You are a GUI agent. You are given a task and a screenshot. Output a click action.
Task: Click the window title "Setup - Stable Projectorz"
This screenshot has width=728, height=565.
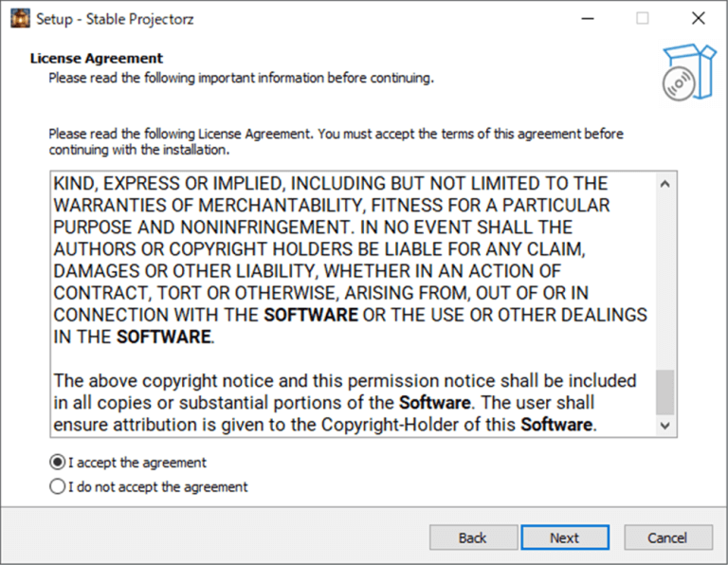(x=116, y=18)
